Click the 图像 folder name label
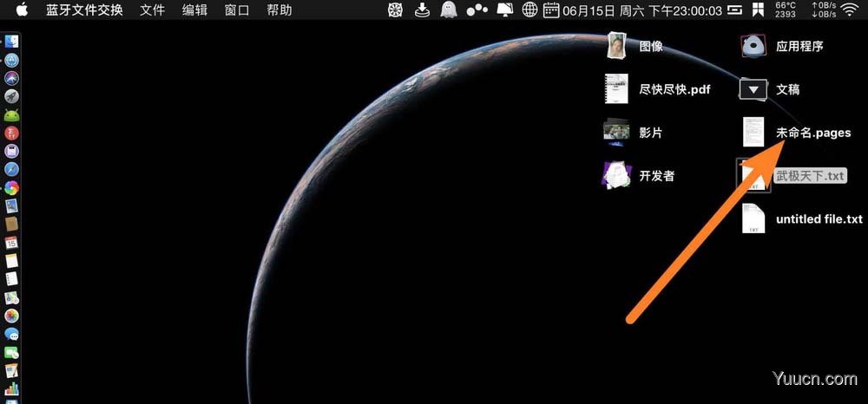This screenshot has height=404, width=868. tap(651, 47)
